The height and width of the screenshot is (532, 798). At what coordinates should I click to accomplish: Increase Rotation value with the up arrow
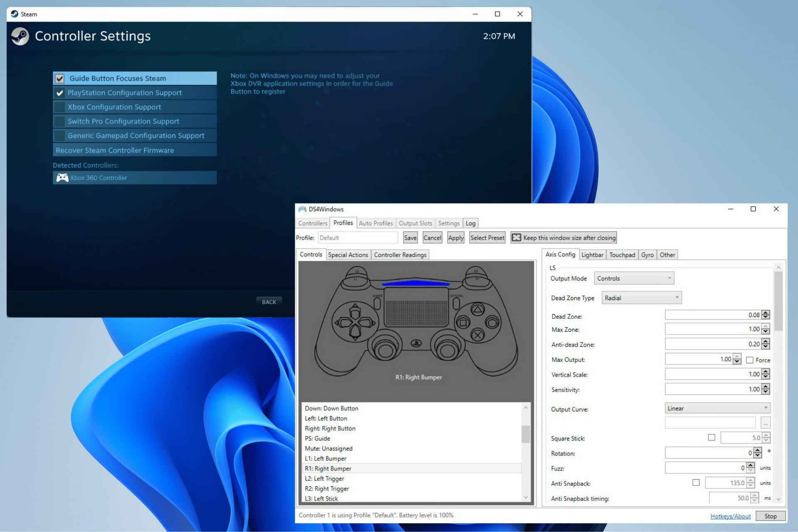pos(758,450)
